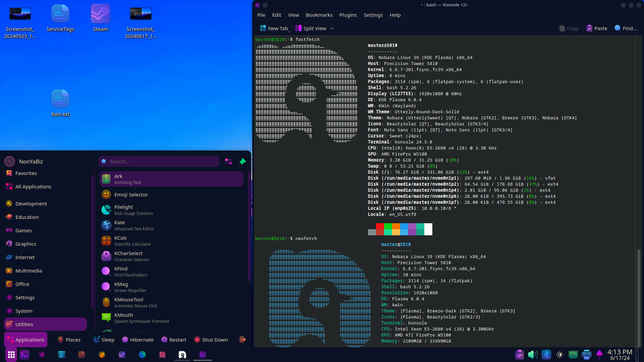Click the clock showing 4:13 PM
The height and width of the screenshot is (362, 644).
pyautogui.click(x=620, y=354)
